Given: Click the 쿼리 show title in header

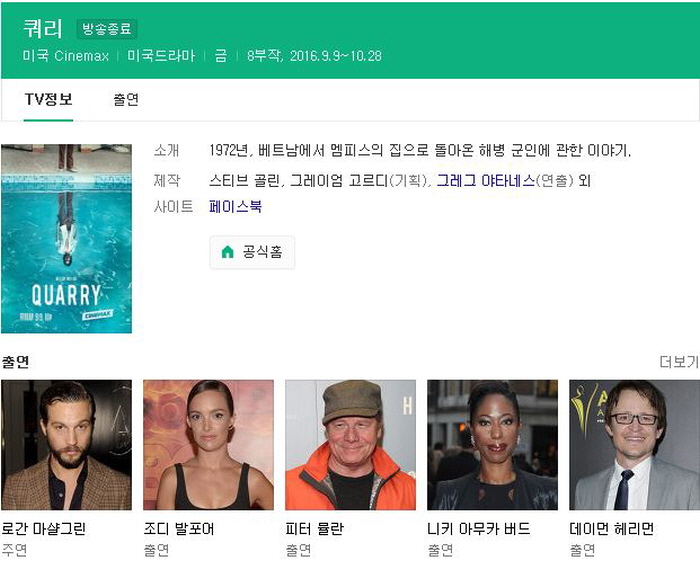Looking at the screenshot, I should point(42,29).
